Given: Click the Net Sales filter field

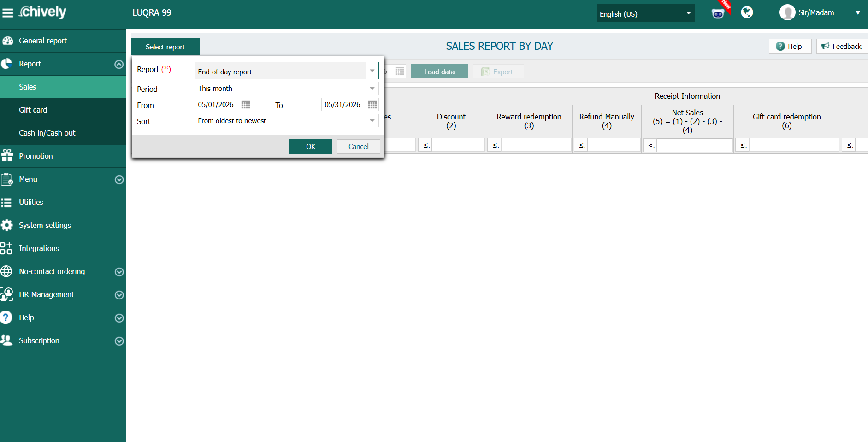Looking at the screenshot, I should click(695, 145).
